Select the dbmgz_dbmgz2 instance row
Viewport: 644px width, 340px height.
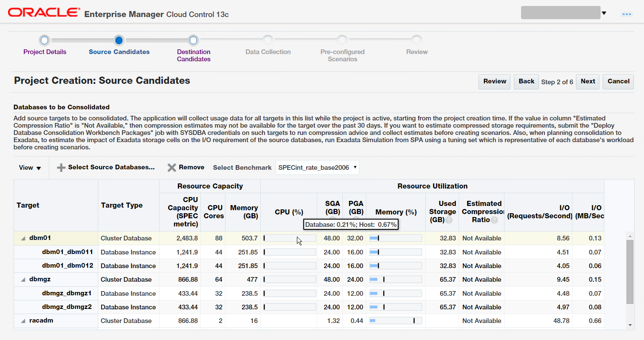pos(309,307)
